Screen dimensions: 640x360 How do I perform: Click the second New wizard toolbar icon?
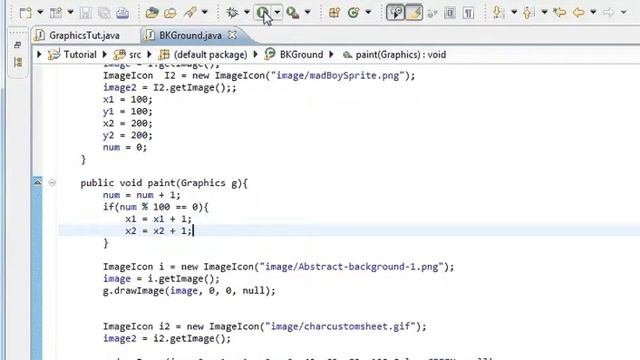(56, 13)
